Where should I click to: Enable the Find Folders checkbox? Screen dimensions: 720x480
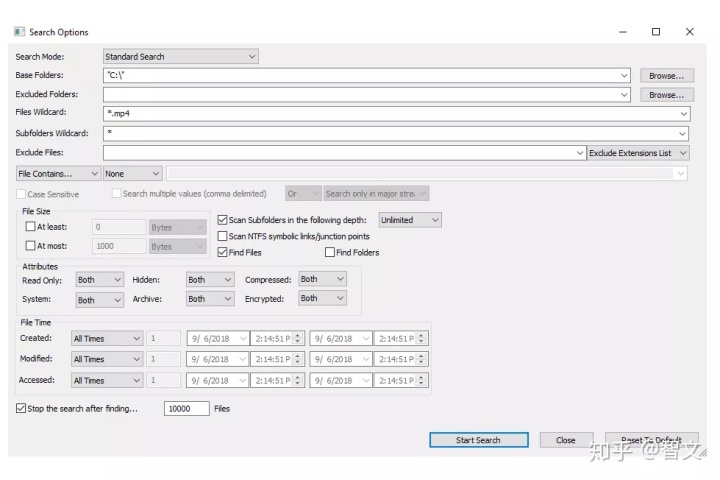tap(330, 252)
